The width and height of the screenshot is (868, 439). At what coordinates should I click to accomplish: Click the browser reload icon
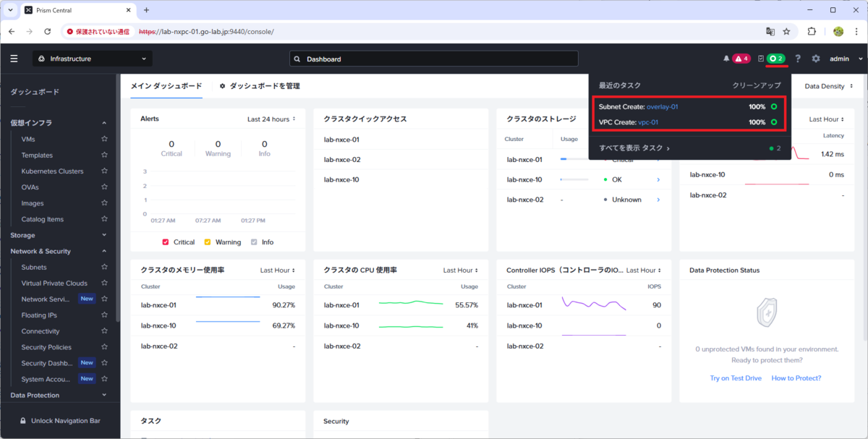tap(48, 32)
